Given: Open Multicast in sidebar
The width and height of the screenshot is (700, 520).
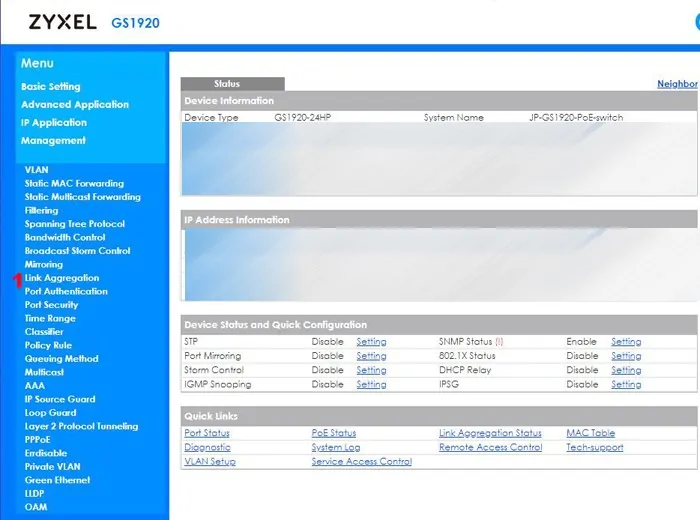Looking at the screenshot, I should [x=44, y=372].
